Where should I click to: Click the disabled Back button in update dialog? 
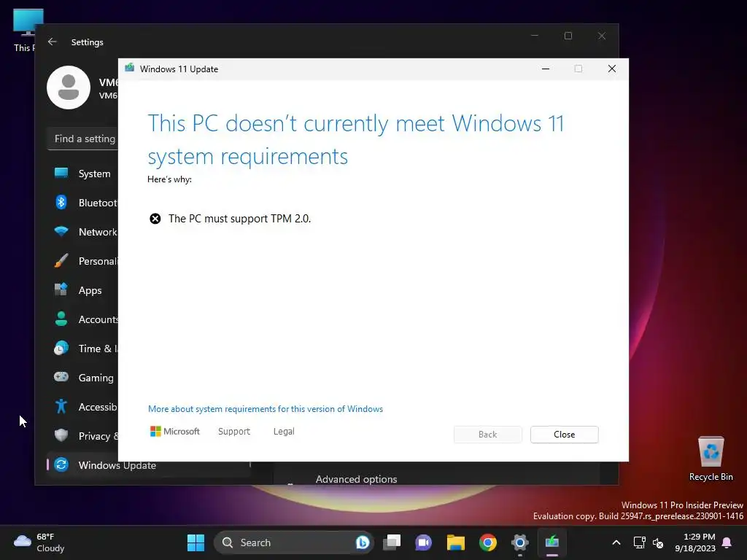click(487, 435)
